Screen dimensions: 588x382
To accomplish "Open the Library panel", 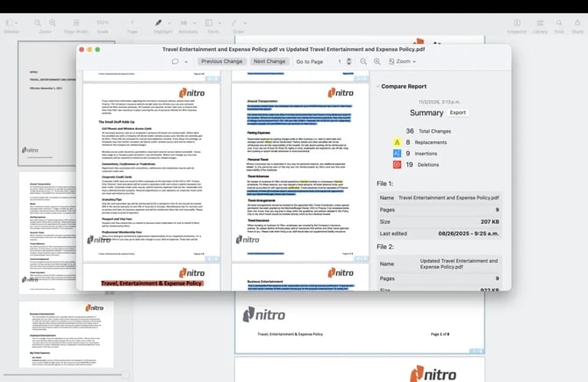I will tap(540, 23).
